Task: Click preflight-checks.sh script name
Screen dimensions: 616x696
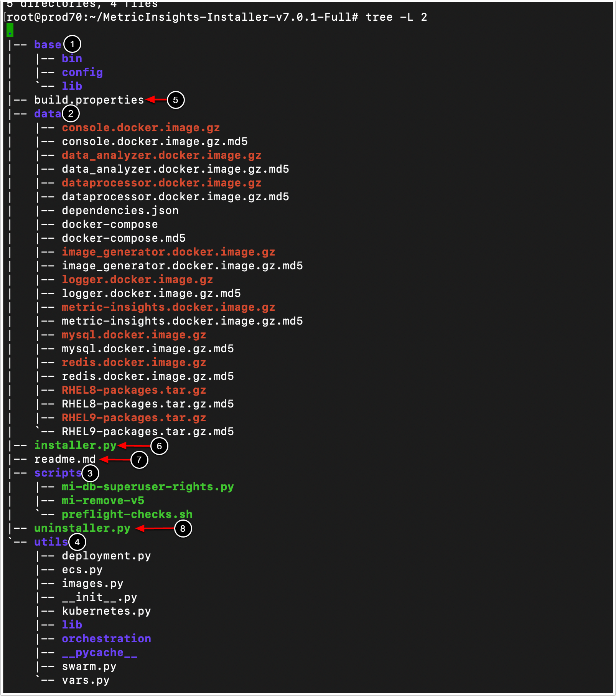Action: pyautogui.click(x=127, y=515)
